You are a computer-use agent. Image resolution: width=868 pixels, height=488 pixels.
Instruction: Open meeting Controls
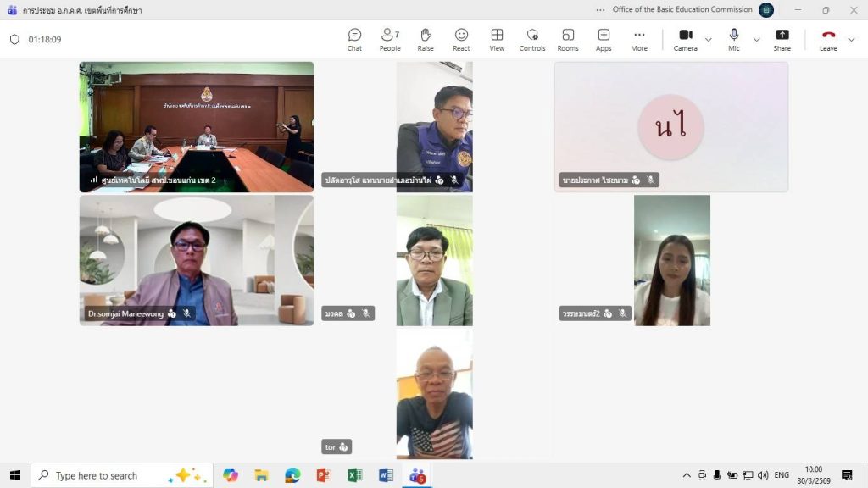pyautogui.click(x=532, y=39)
